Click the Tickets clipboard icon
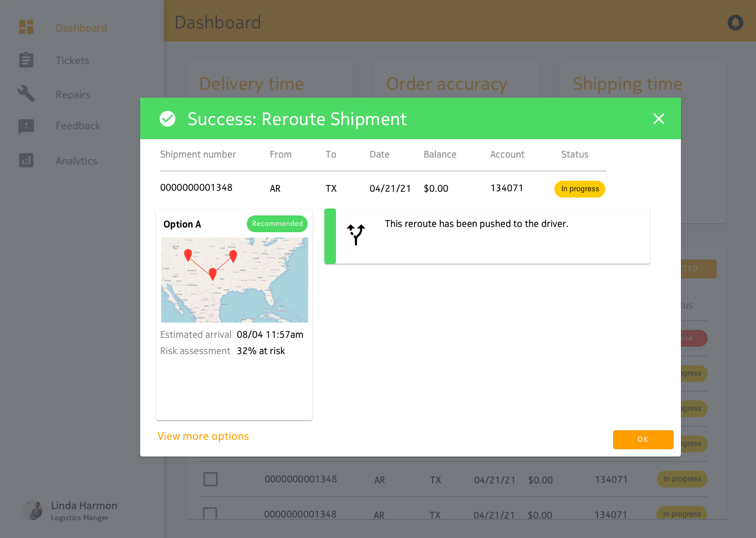Viewport: 756px width, 538px height. pos(26,60)
